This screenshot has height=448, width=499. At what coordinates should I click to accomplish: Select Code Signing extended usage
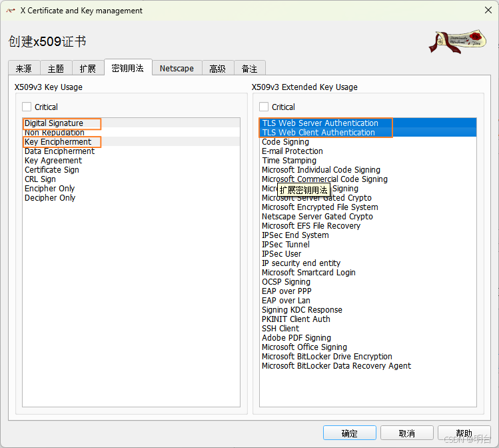tap(368, 142)
